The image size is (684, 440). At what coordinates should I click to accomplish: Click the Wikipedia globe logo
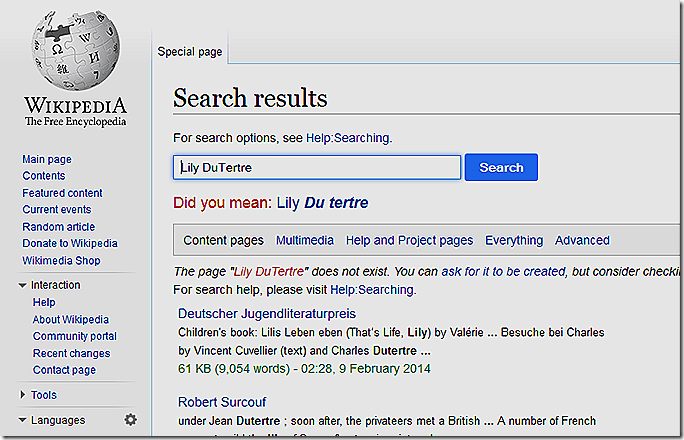75,50
